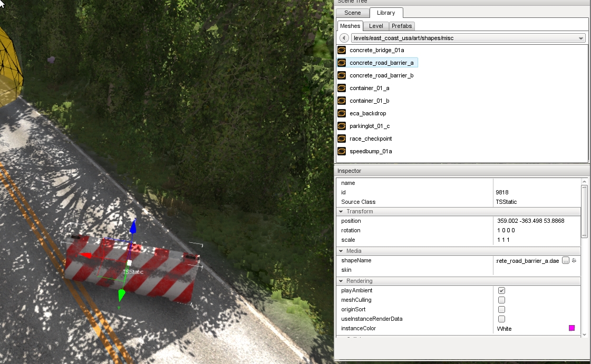Select eca_backdrop mesh entry

click(x=368, y=113)
